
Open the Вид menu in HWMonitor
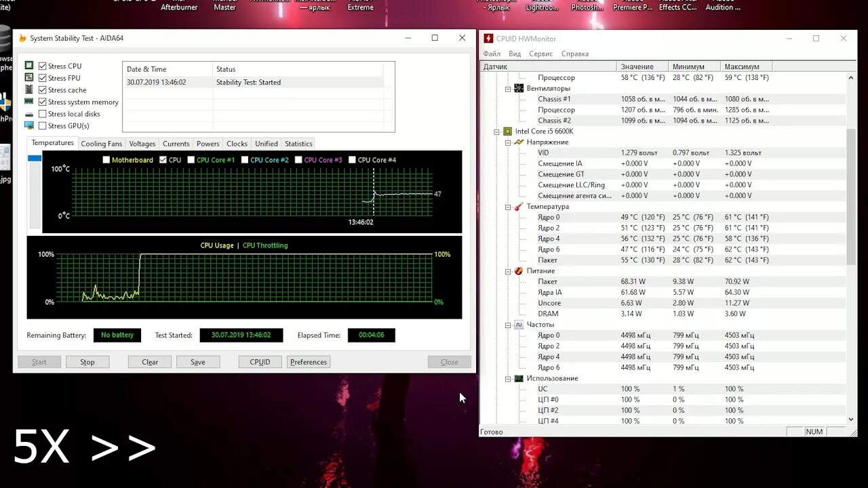(x=515, y=54)
